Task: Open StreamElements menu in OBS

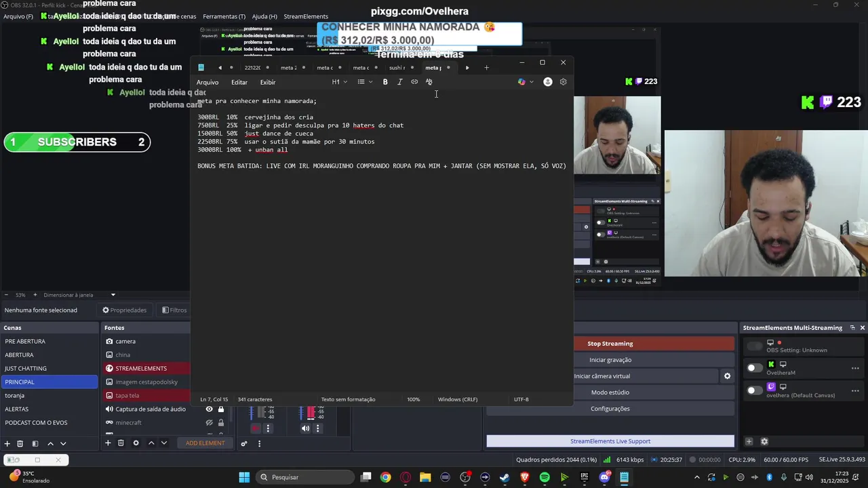Action: 306,16
